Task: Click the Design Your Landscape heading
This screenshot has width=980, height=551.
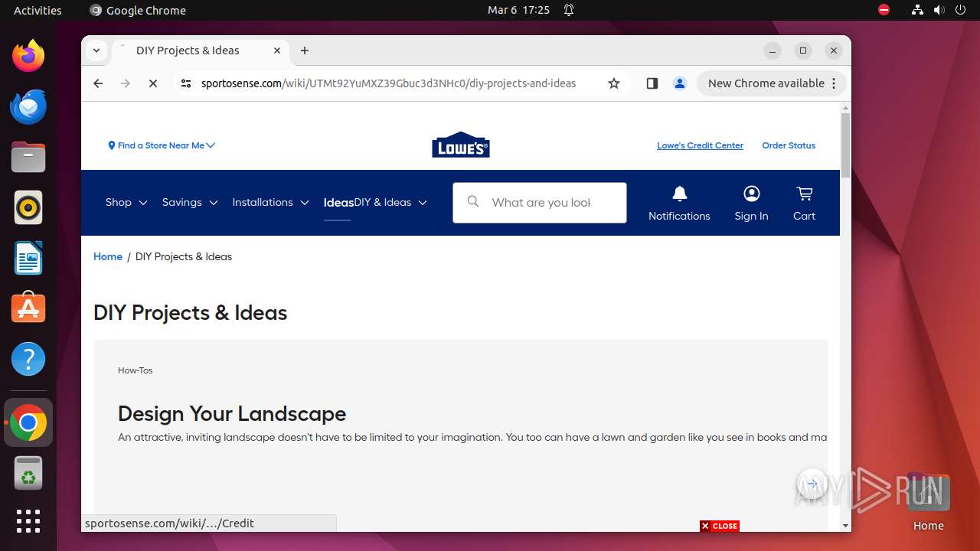Action: 232,413
